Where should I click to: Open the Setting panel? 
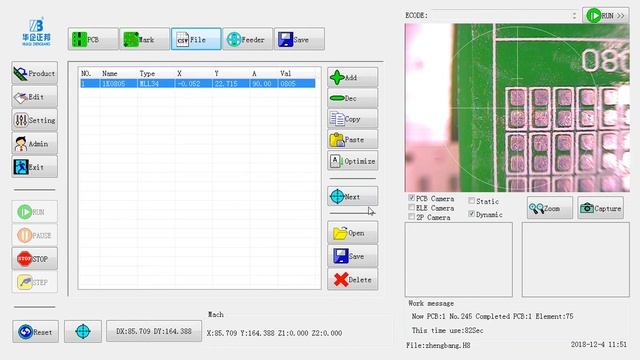[x=35, y=120]
